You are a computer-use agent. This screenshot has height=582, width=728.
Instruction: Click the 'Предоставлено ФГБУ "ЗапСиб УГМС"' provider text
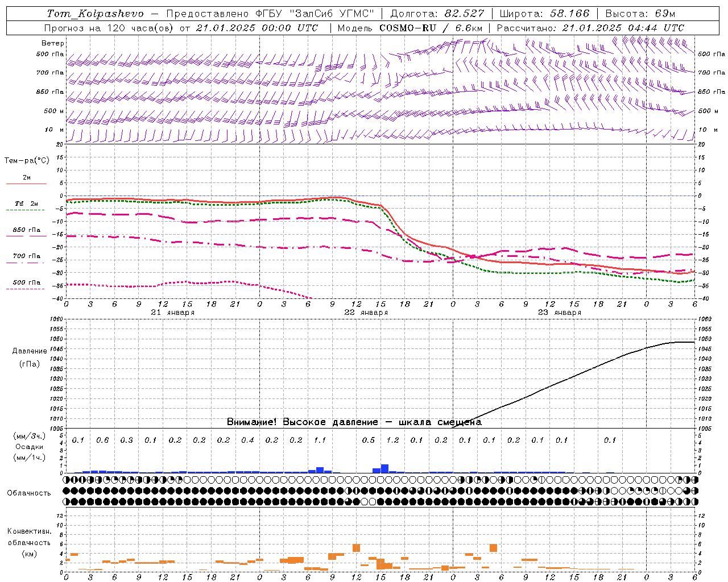(270, 14)
